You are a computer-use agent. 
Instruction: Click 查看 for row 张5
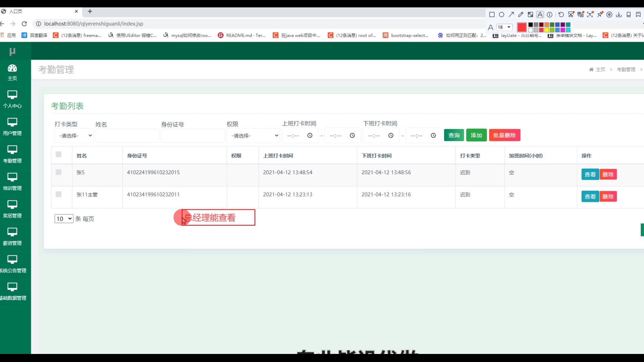[590, 174]
